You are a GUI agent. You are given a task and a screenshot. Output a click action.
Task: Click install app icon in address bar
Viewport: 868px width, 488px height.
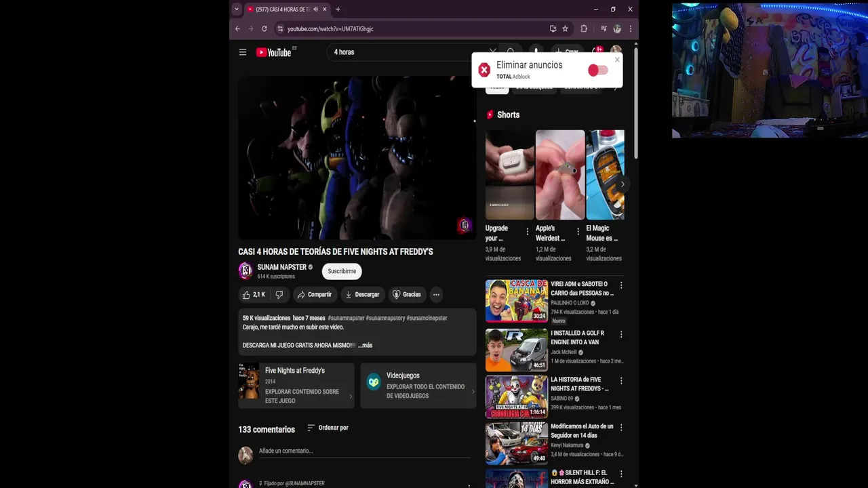click(x=553, y=28)
